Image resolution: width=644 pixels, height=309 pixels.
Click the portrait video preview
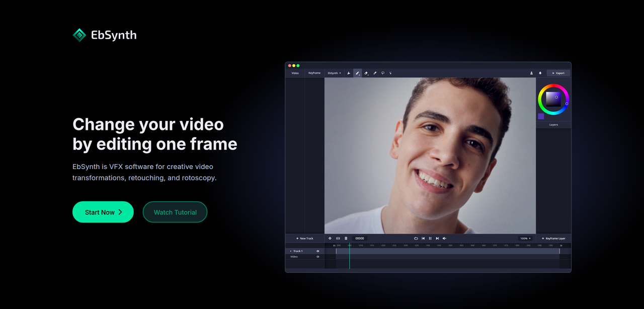coord(430,156)
